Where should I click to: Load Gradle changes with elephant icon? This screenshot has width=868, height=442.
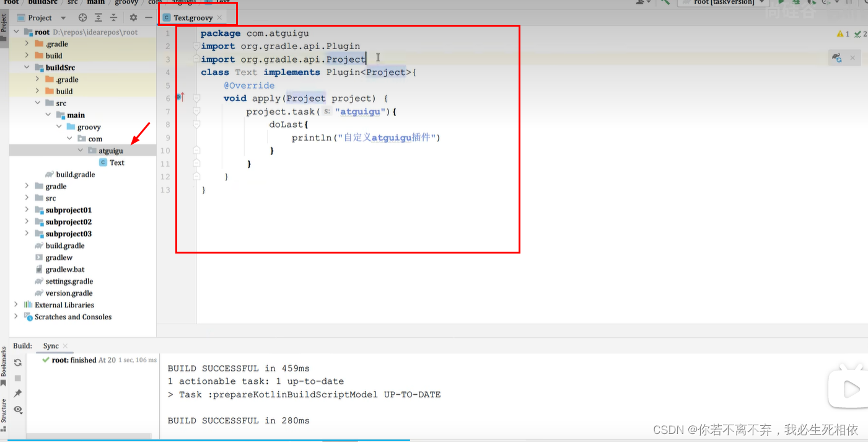click(837, 58)
